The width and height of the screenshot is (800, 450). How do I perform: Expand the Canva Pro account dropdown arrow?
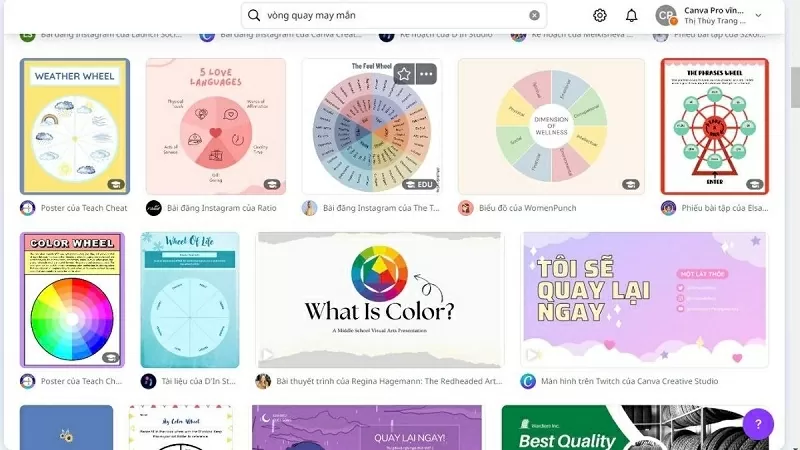(x=759, y=15)
